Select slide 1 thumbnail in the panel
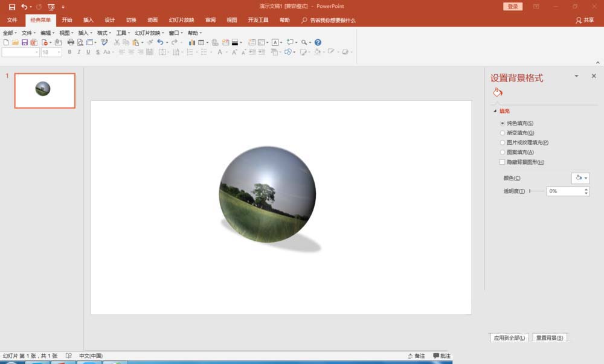The width and height of the screenshot is (604, 364). (45, 91)
